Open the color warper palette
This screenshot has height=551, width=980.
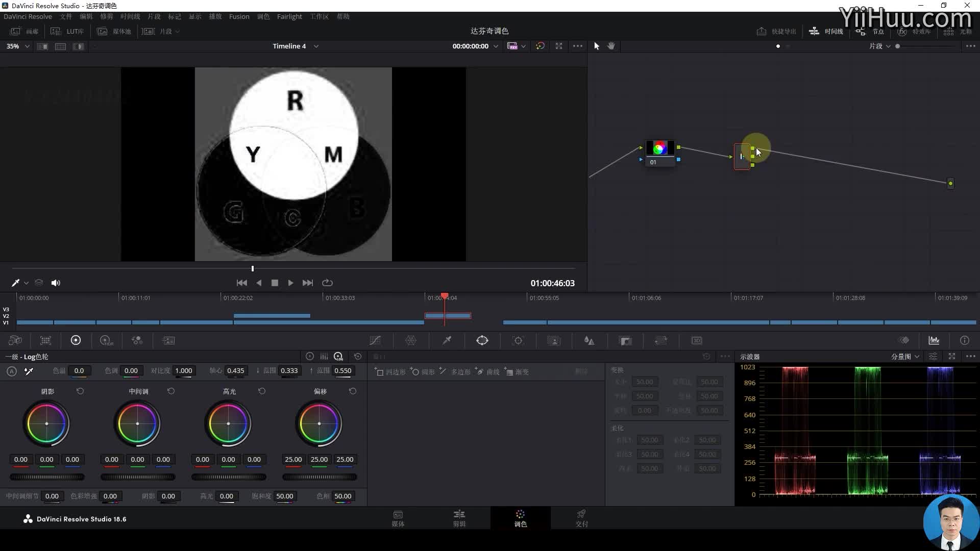pos(411,340)
